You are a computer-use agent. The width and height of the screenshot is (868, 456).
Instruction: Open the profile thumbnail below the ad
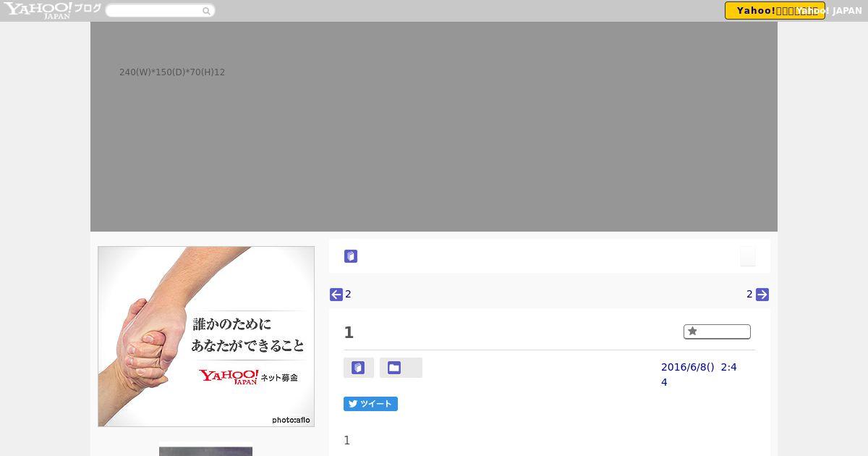tap(206, 449)
